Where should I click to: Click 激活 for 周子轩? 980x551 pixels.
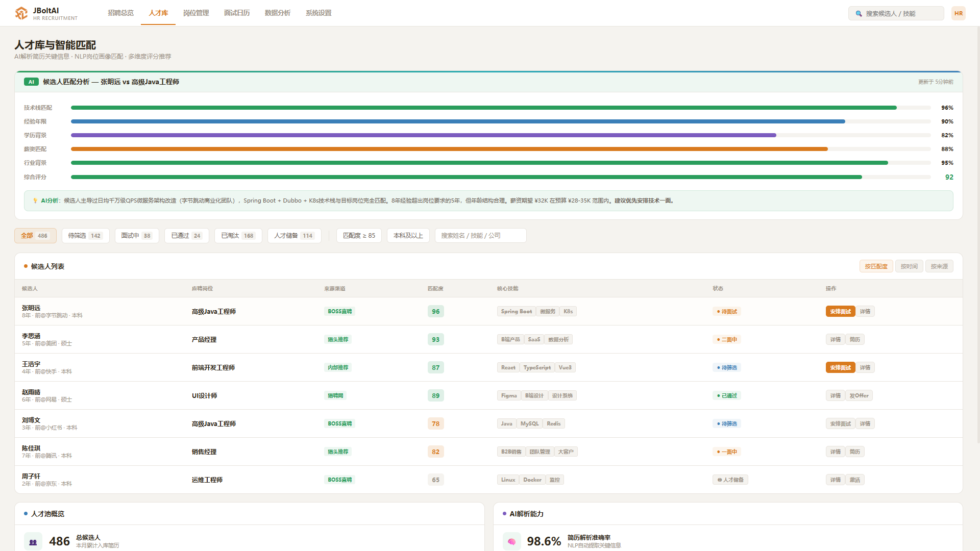[855, 480]
